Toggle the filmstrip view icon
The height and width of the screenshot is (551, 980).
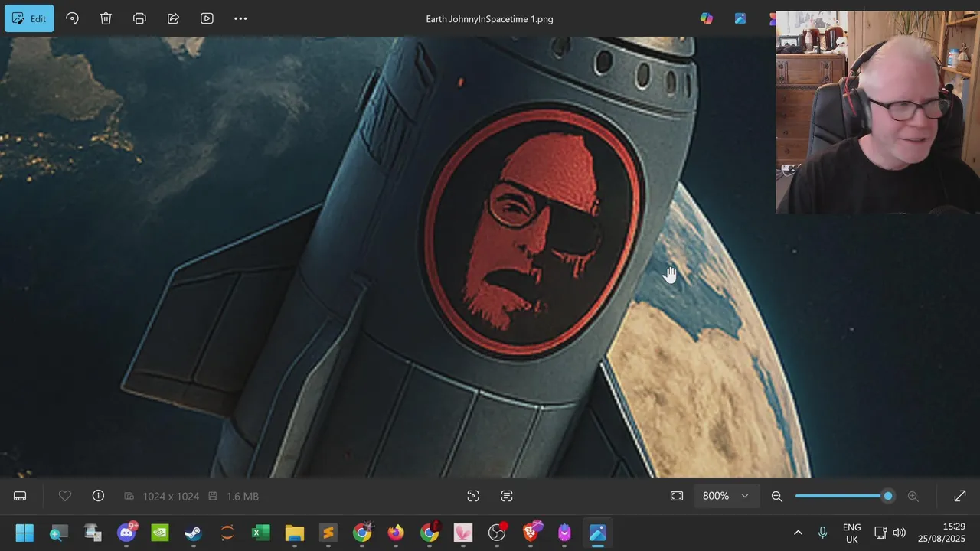20,496
